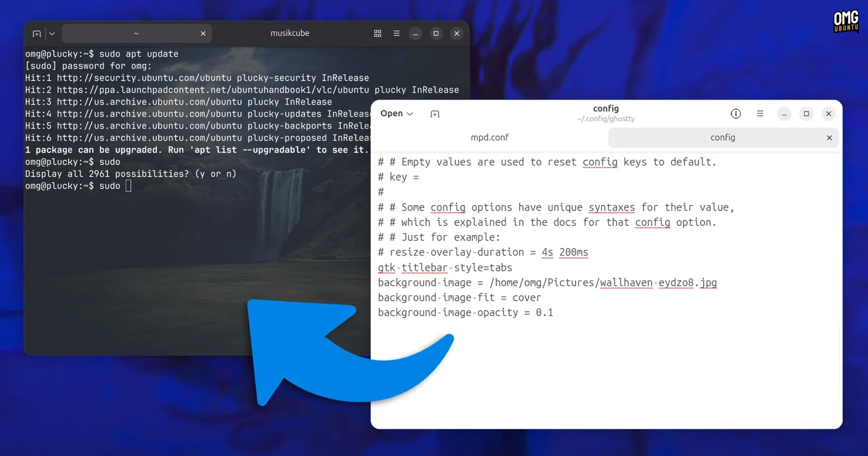Minimize the config editor window
868x456 pixels.
784,114
